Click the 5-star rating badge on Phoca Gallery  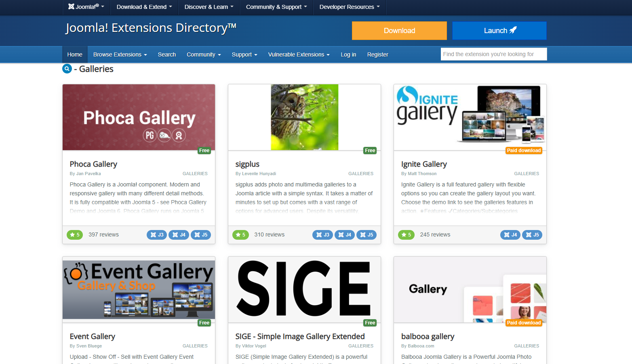[75, 235]
